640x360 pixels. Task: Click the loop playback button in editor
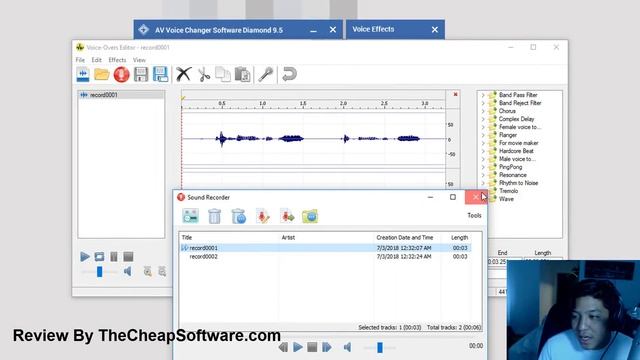point(99,257)
